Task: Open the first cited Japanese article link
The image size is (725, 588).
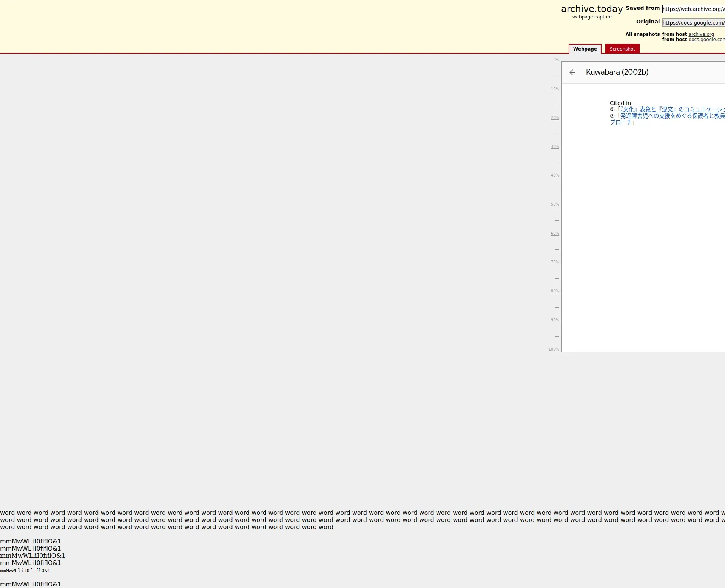Action: click(x=672, y=109)
